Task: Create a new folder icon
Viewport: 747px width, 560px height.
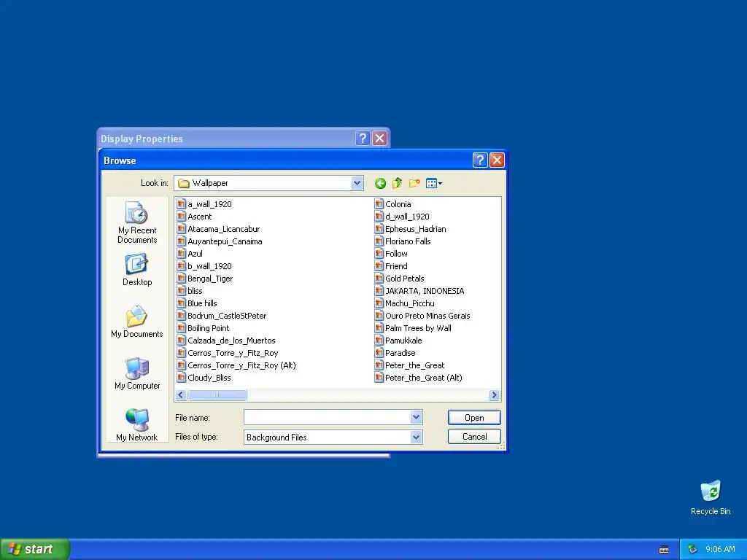Action: [x=414, y=183]
